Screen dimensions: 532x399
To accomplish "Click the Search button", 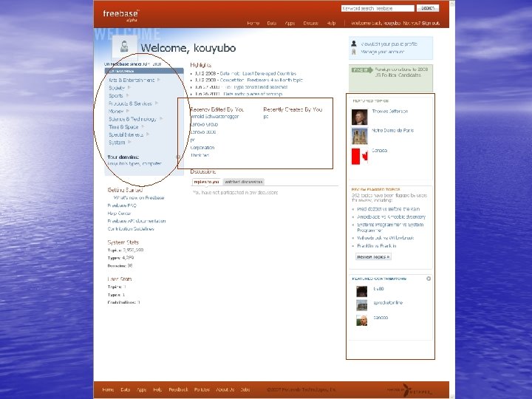I will (428, 8).
